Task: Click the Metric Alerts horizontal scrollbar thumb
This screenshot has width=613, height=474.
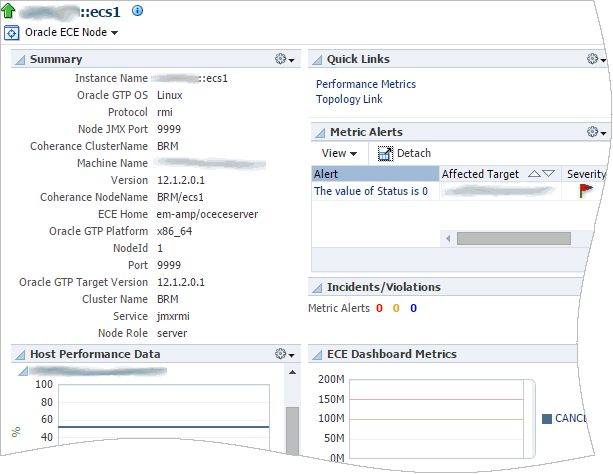Action: [x=514, y=239]
